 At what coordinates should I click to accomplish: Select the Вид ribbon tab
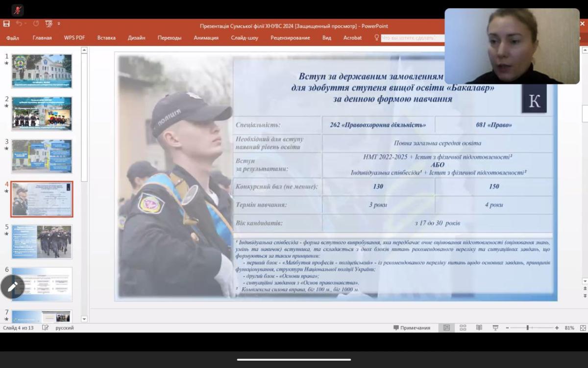[327, 38]
